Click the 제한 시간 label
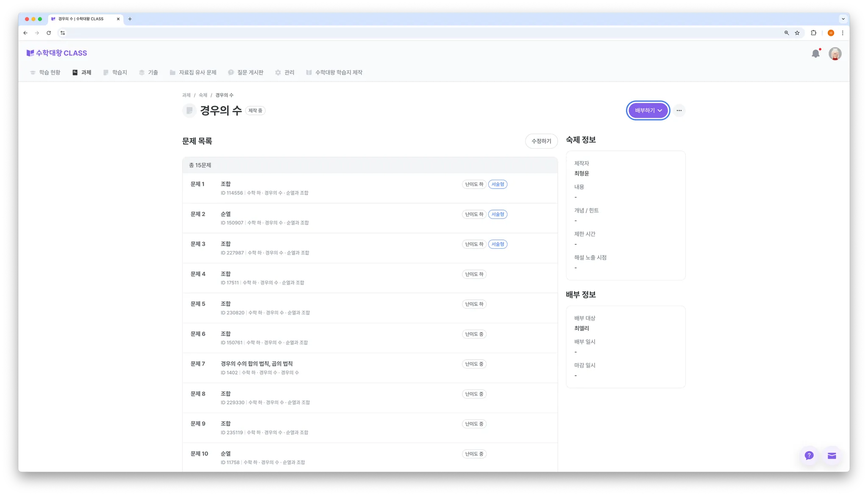The height and width of the screenshot is (496, 868). 585,234
